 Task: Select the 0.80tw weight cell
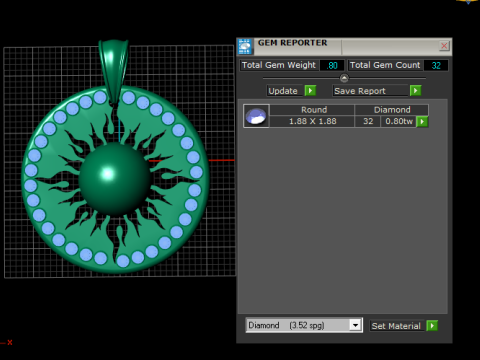tap(399, 121)
